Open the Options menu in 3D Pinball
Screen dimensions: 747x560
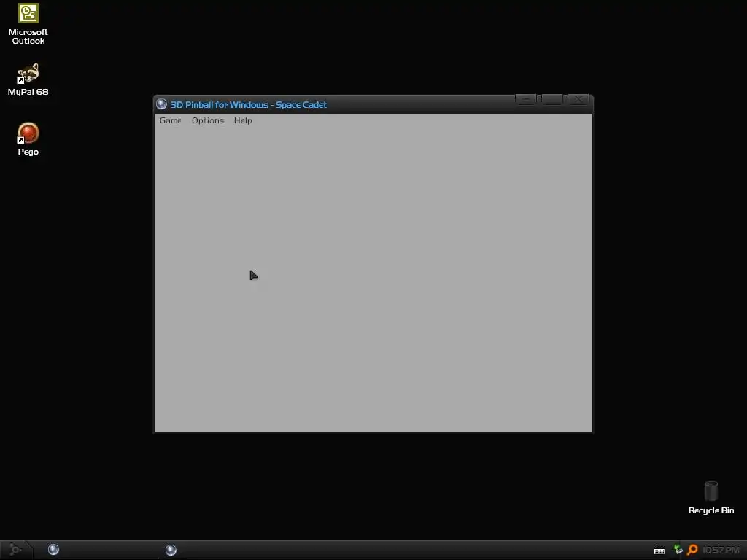click(x=208, y=120)
